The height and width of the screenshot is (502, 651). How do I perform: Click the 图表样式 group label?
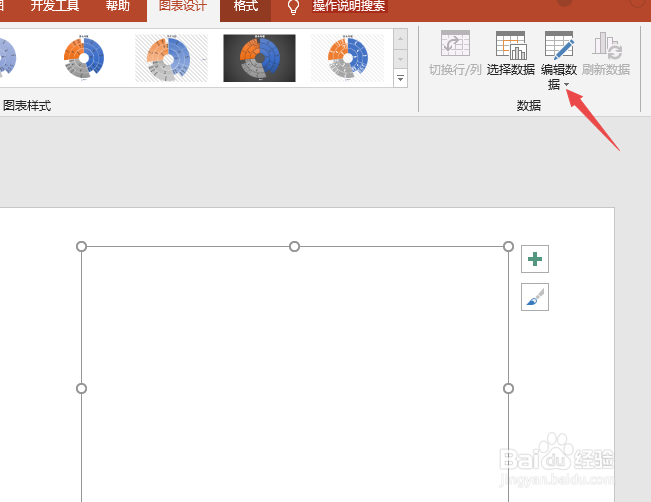[x=27, y=106]
